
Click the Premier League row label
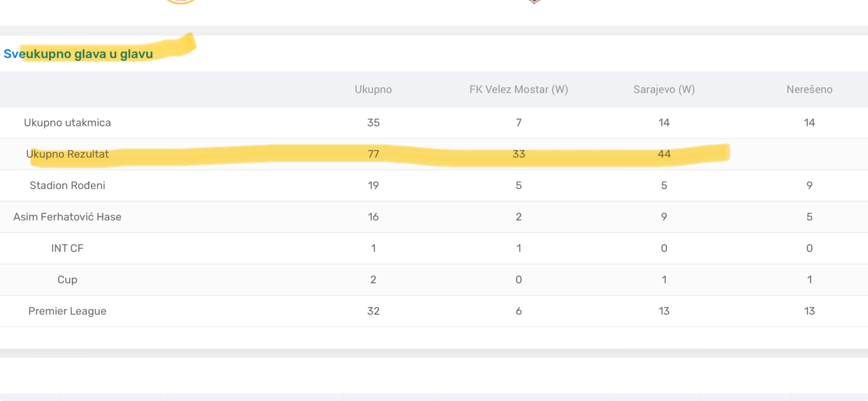pos(67,311)
